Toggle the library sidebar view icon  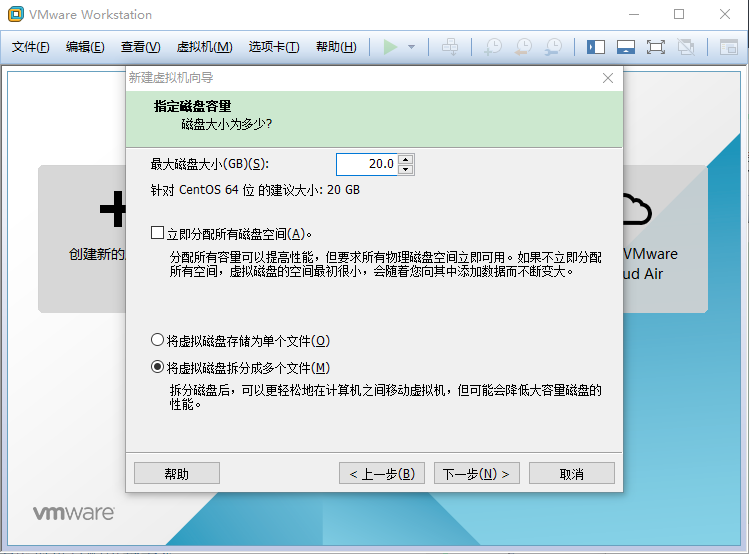(596, 47)
